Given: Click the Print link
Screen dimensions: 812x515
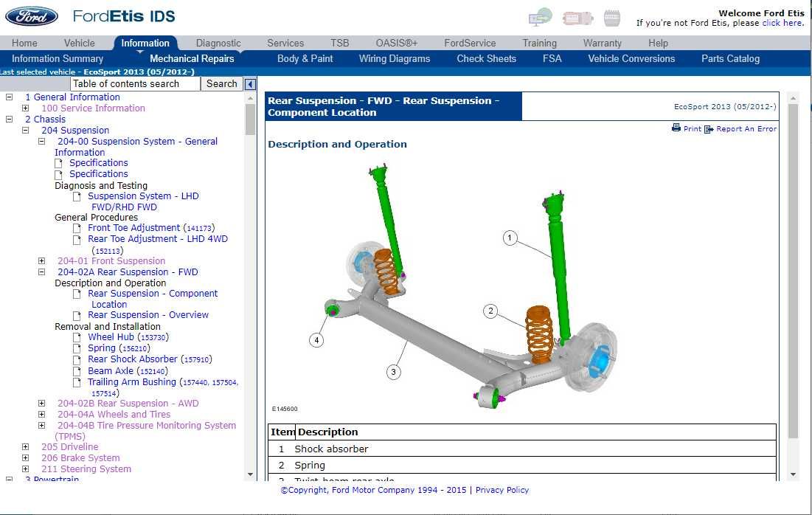Looking at the screenshot, I should 692,128.
